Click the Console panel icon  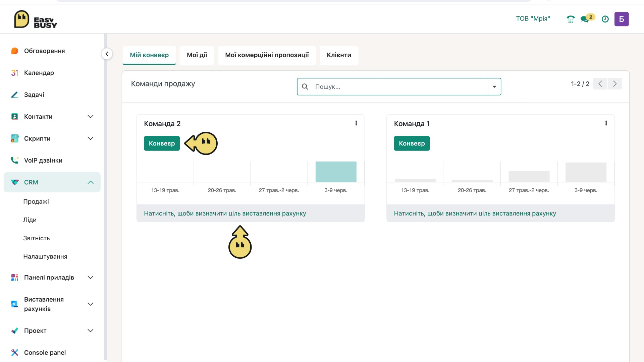[x=14, y=353]
